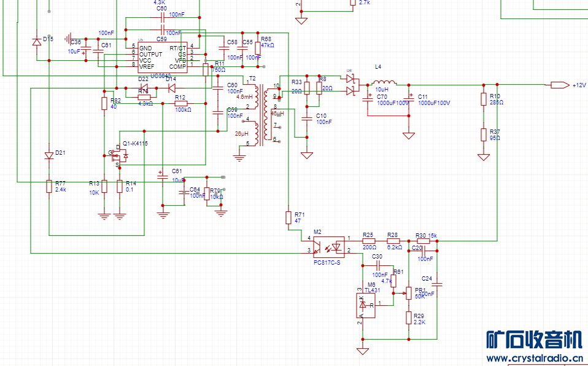Select resistor R79 10kΩ
This screenshot has width=588, height=366.
click(207, 193)
